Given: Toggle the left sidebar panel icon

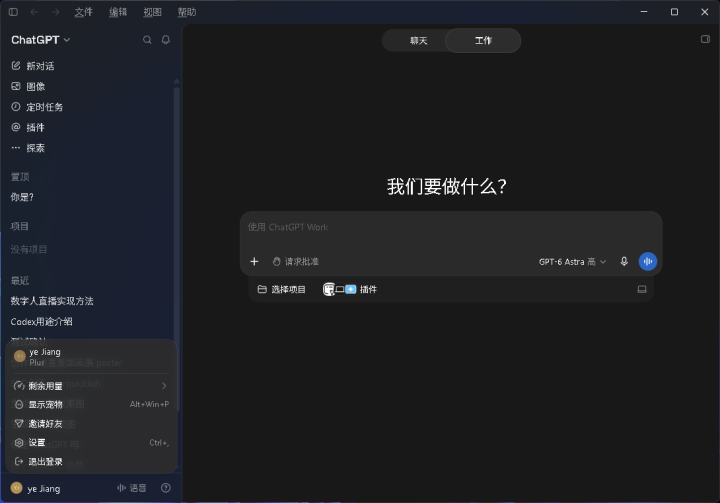Looking at the screenshot, I should 13,12.
